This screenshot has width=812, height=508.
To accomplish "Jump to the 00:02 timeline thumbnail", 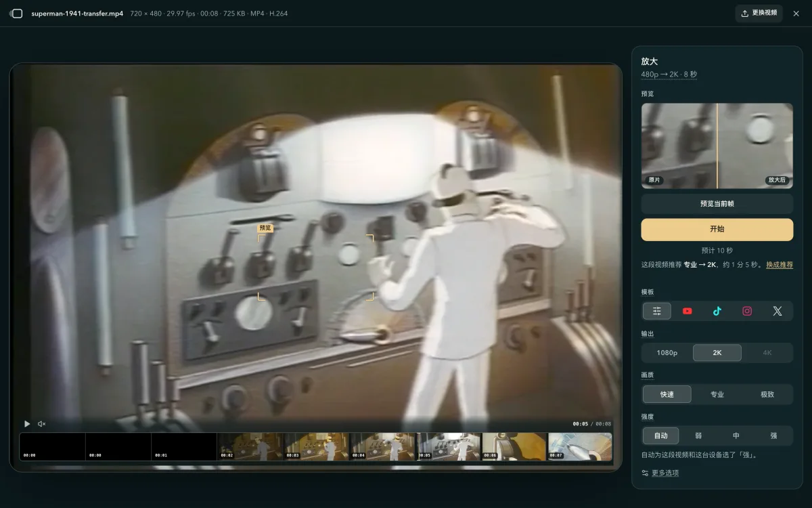I will pyautogui.click(x=250, y=447).
